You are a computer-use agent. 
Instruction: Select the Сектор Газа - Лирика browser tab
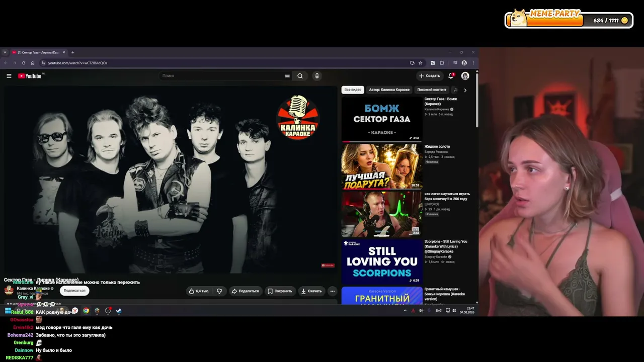coord(40,52)
